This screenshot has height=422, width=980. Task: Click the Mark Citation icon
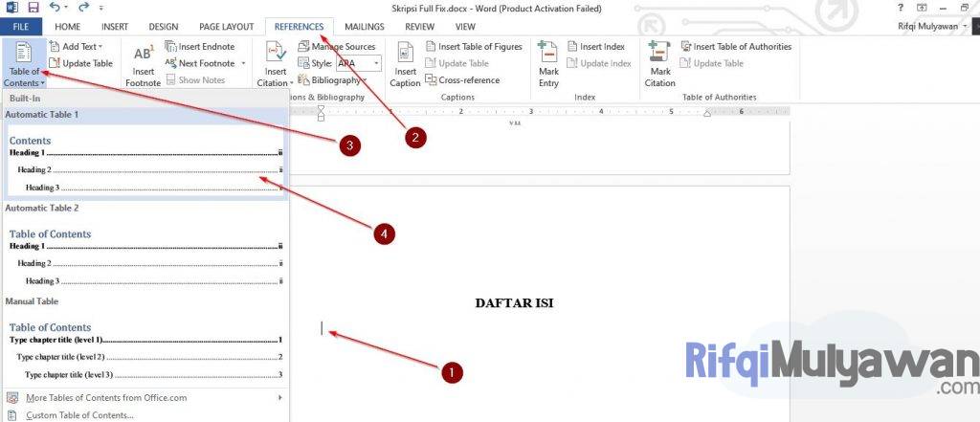[659, 57]
